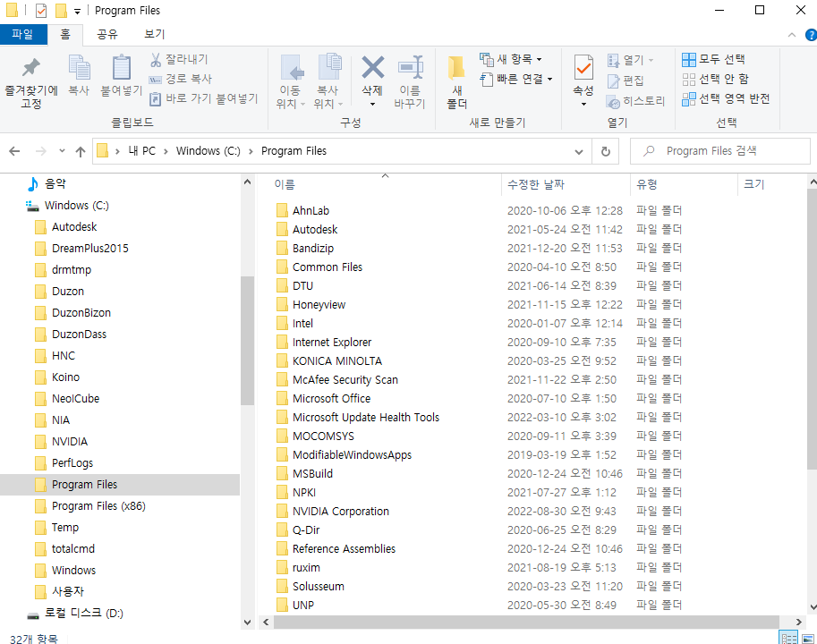Switch to Share (공유) tab
The width and height of the screenshot is (817, 644).
(107, 34)
